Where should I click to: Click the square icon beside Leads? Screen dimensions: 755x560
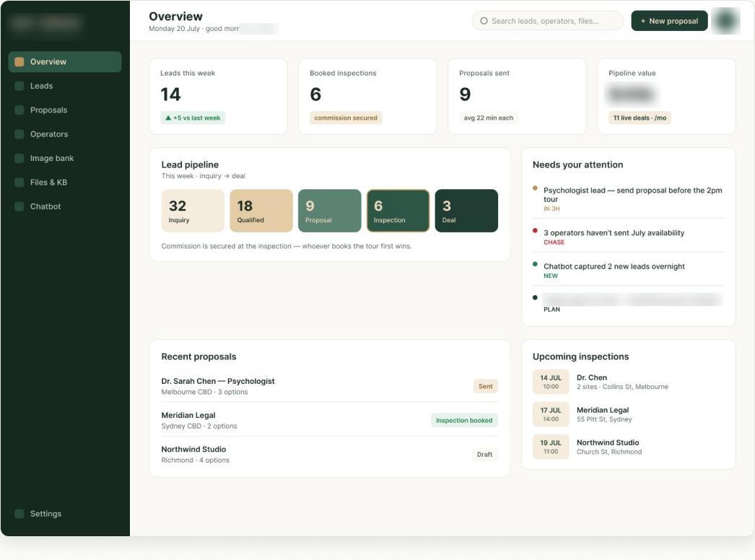(x=19, y=86)
